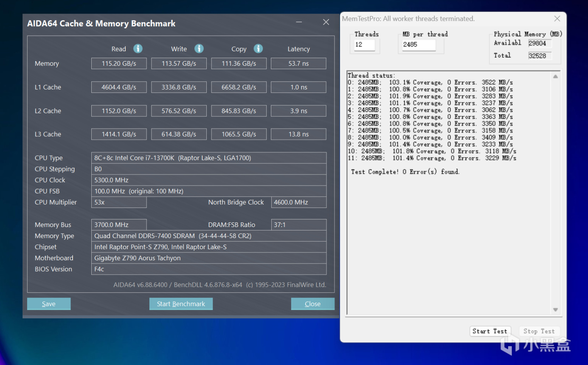Screen dimensions: 588x365
Task: Start the AIDA64 benchmark
Action: pyautogui.click(x=181, y=304)
